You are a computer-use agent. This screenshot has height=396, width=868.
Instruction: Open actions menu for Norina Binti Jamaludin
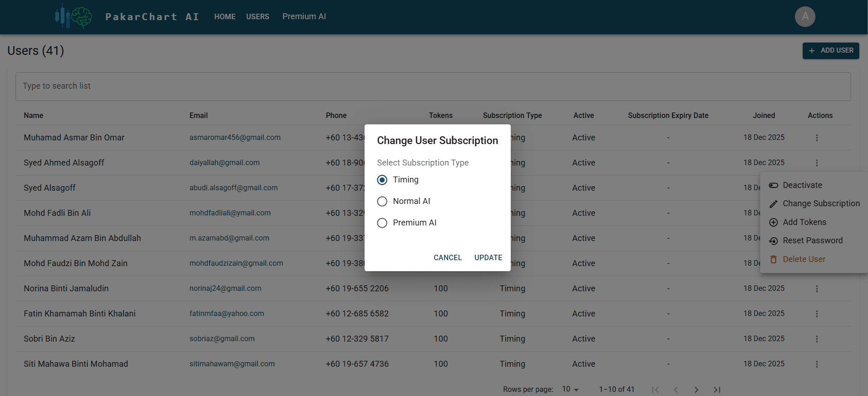tap(816, 289)
